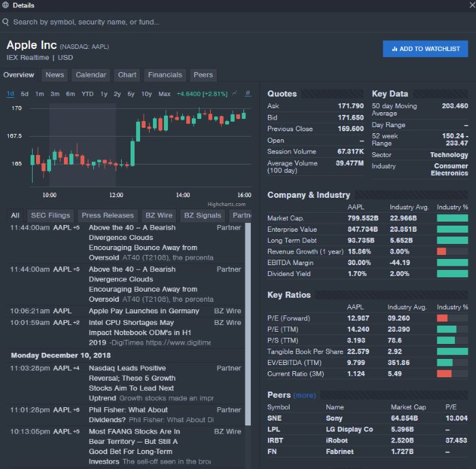
Task: Open the Highcharts.com credit link
Action: point(226,204)
